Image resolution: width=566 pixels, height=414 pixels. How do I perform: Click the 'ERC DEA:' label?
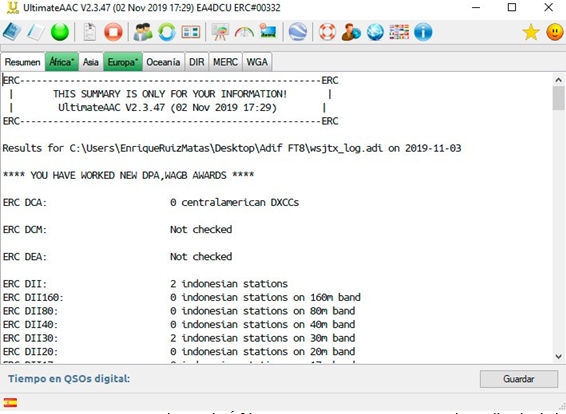(x=25, y=257)
